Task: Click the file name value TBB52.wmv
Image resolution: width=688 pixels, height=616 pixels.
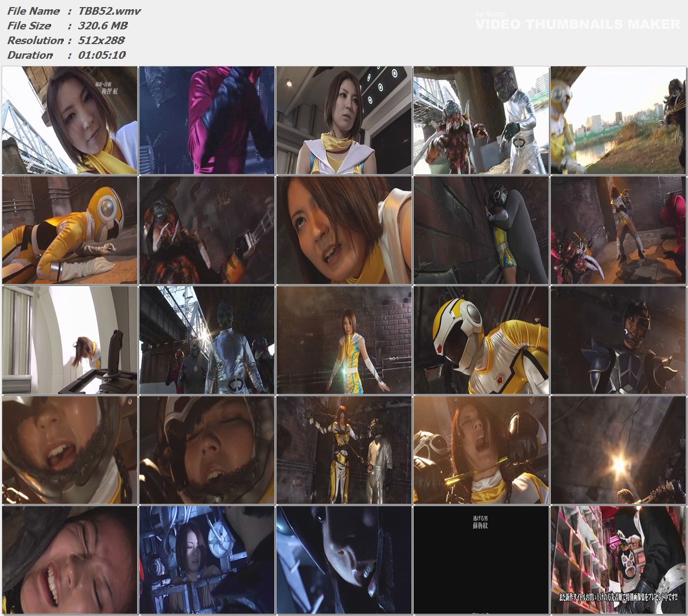Action: [109, 11]
